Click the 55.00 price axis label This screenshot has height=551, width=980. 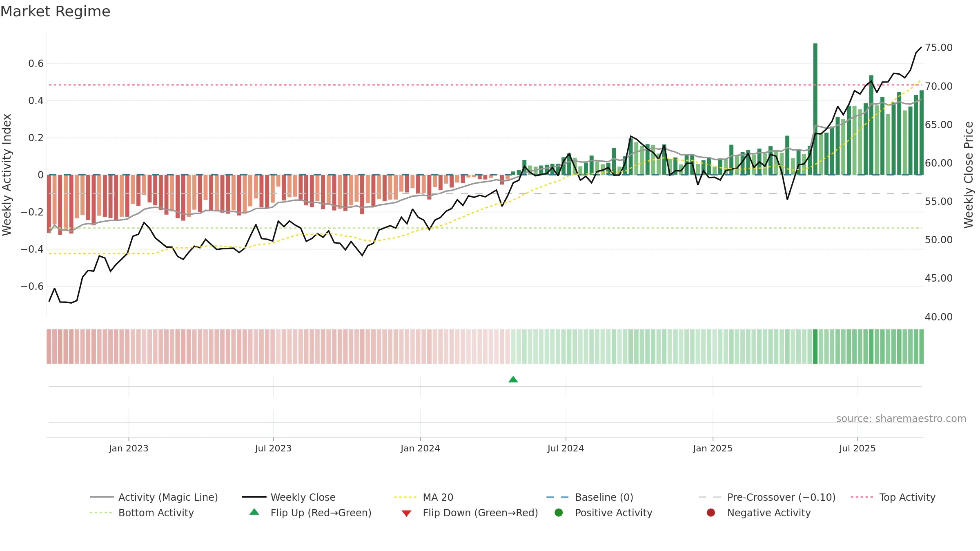(938, 201)
